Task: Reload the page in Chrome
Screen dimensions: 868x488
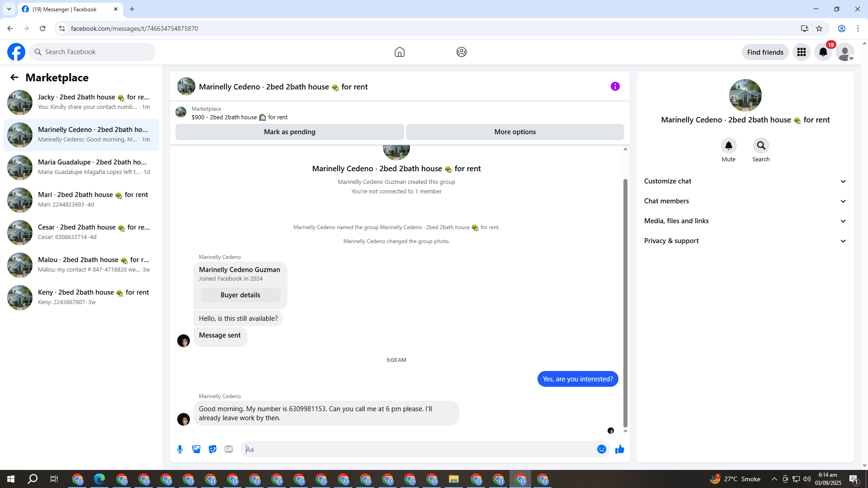Action: [42, 28]
